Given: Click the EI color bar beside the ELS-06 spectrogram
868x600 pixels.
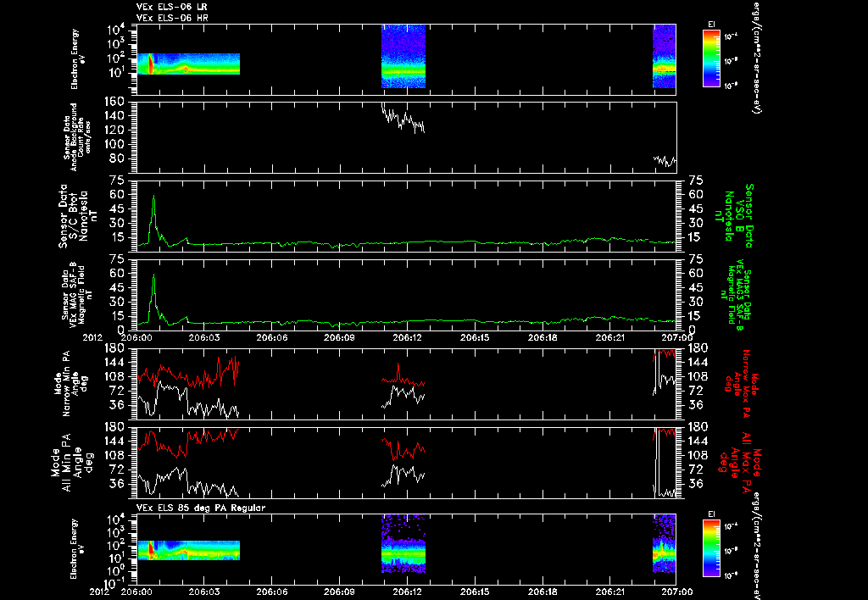Looking at the screenshot, I should tap(711, 58).
